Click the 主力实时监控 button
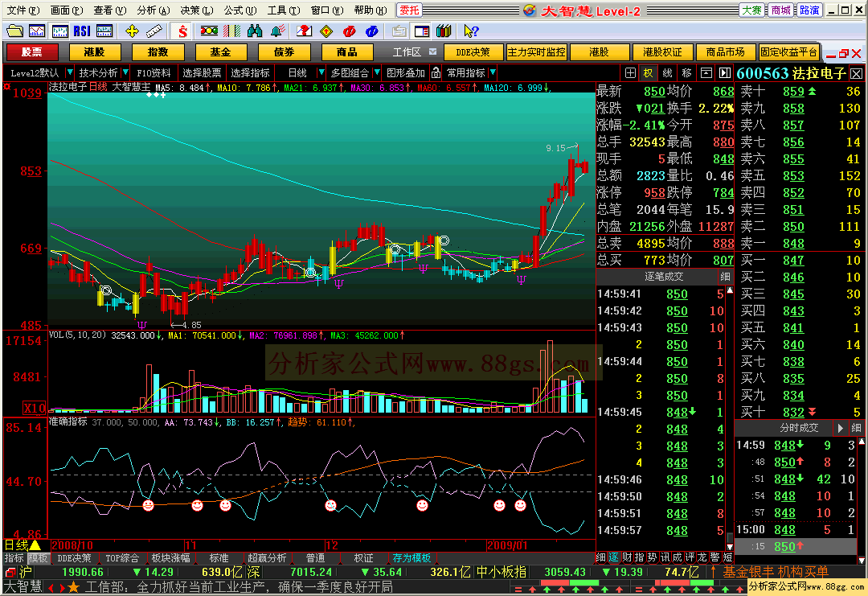The image size is (868, 596). coord(536,52)
